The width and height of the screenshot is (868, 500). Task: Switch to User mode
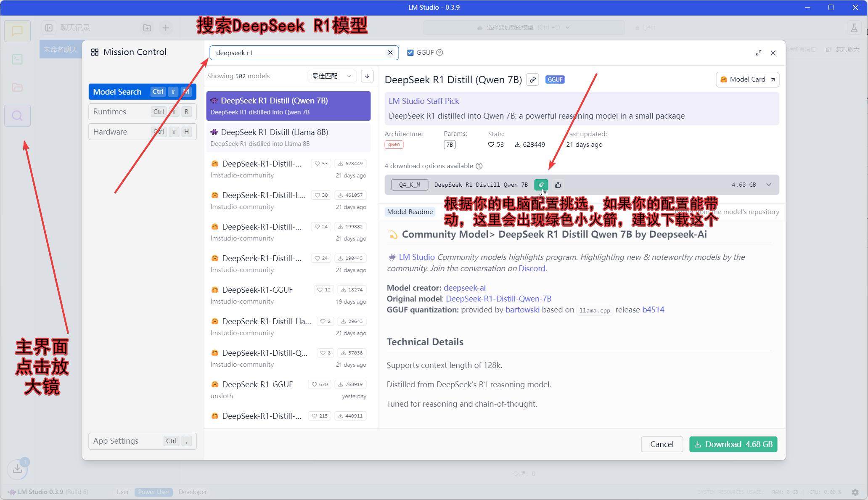click(123, 492)
